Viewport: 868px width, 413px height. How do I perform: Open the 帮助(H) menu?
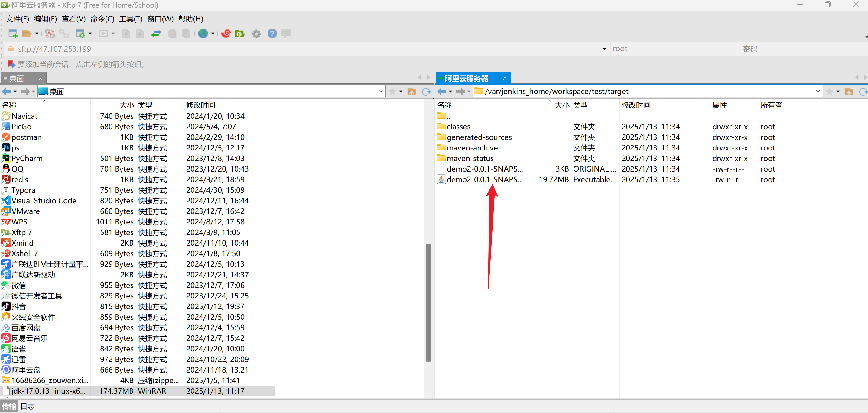click(191, 19)
